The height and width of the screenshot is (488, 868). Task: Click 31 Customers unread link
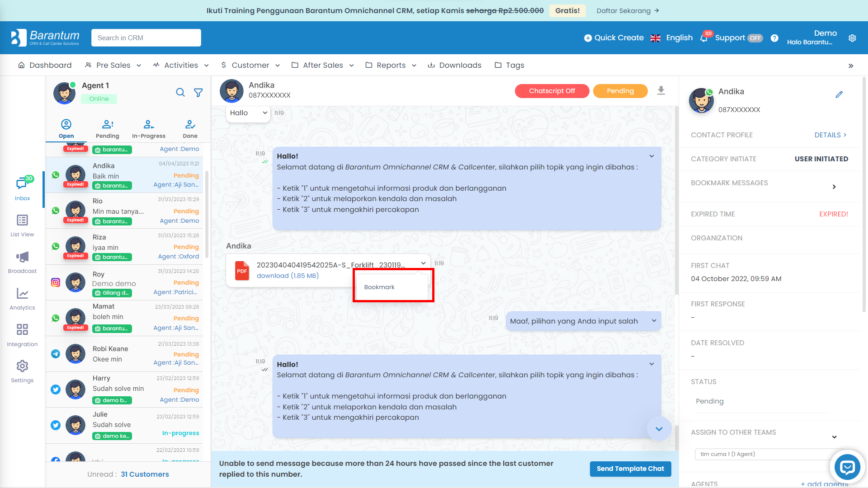tap(145, 474)
